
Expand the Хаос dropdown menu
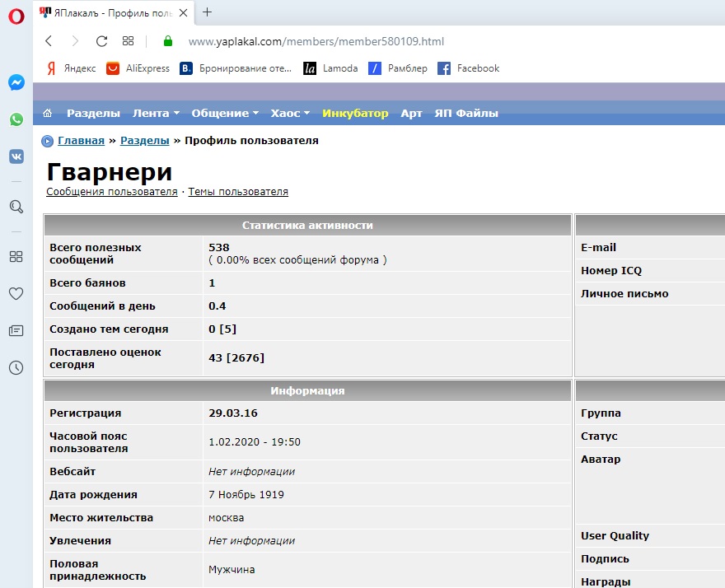pos(290,114)
